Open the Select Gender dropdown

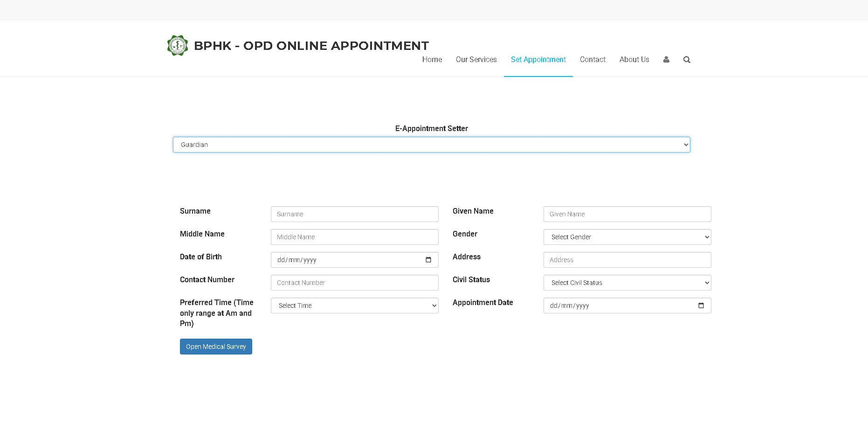(x=627, y=237)
